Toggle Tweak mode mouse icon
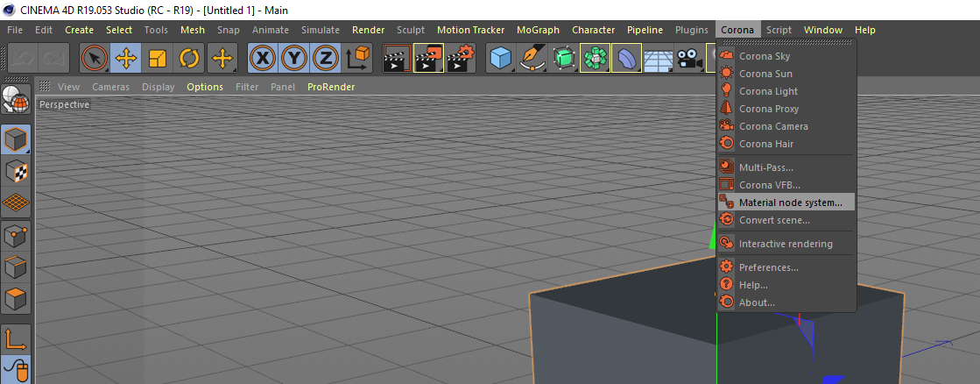Screen dimensions: 980x384 coord(16,369)
